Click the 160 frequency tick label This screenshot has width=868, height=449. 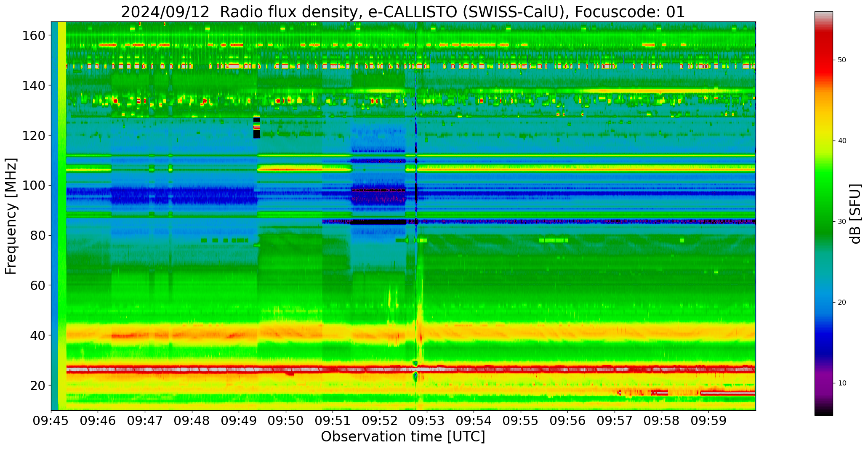click(34, 36)
